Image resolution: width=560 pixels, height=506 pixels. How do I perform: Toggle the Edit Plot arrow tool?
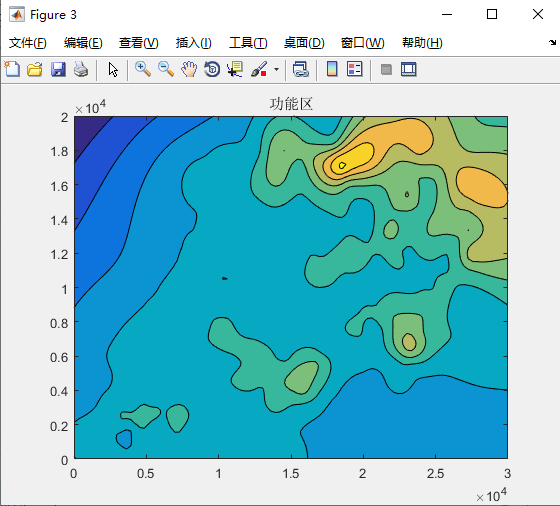click(x=113, y=70)
